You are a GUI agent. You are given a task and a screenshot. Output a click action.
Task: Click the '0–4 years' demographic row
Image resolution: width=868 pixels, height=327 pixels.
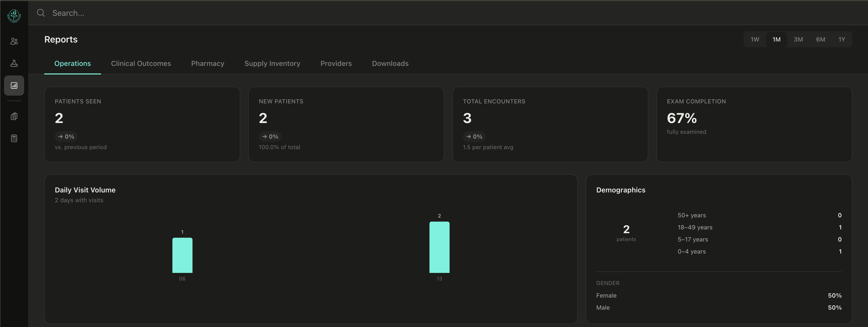(759, 252)
